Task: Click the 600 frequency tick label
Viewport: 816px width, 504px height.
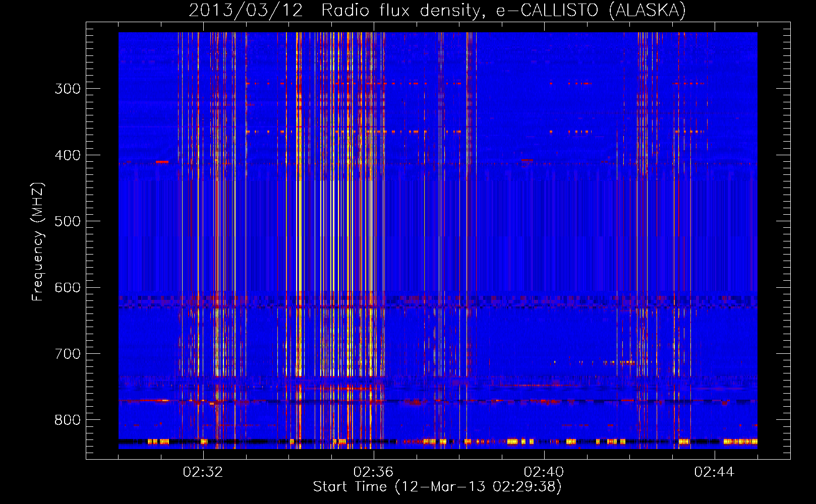Action: point(68,288)
